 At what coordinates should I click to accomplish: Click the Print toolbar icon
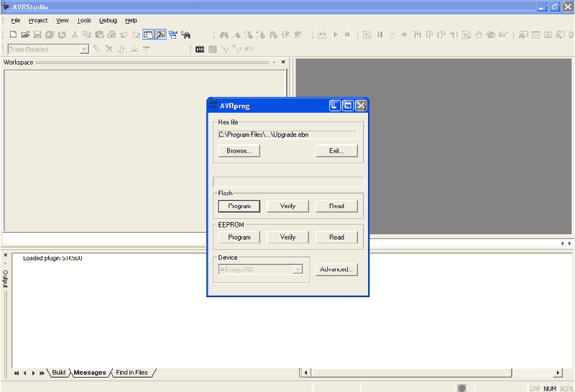click(111, 34)
